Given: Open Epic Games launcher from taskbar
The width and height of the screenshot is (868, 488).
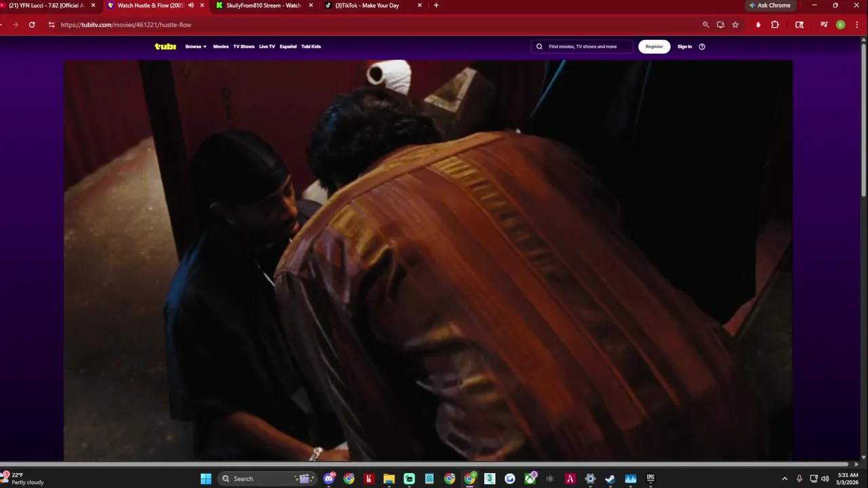Looking at the screenshot, I should (x=650, y=479).
